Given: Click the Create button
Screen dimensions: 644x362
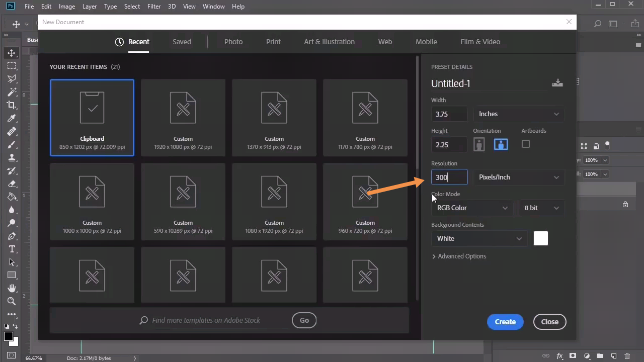Looking at the screenshot, I should click(x=505, y=322).
